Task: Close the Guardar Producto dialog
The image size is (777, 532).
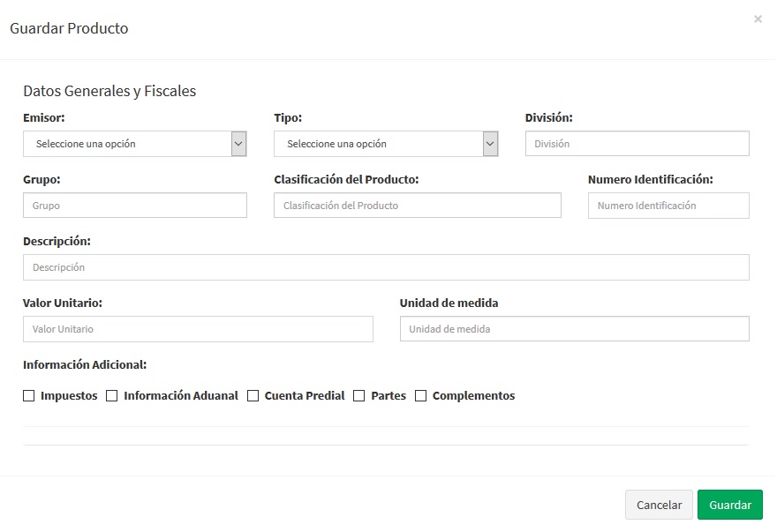Action: [758, 19]
